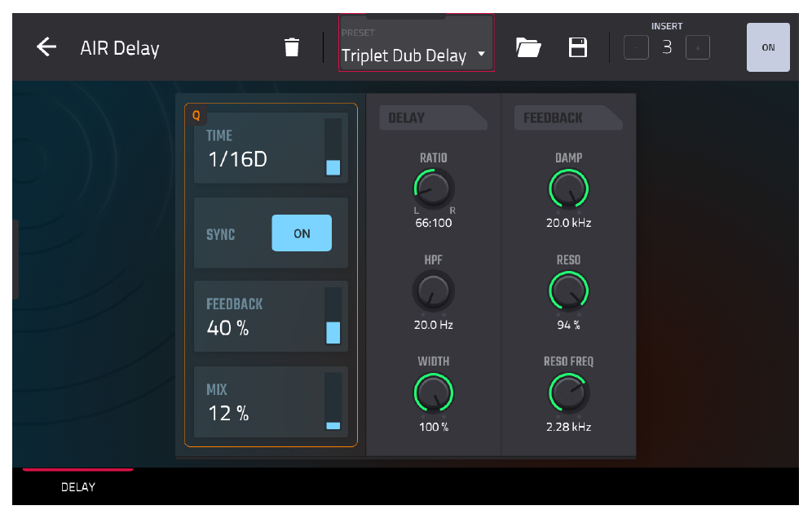812x519 pixels.
Task: Click the TIME vertical level slider
Action: coord(333,148)
